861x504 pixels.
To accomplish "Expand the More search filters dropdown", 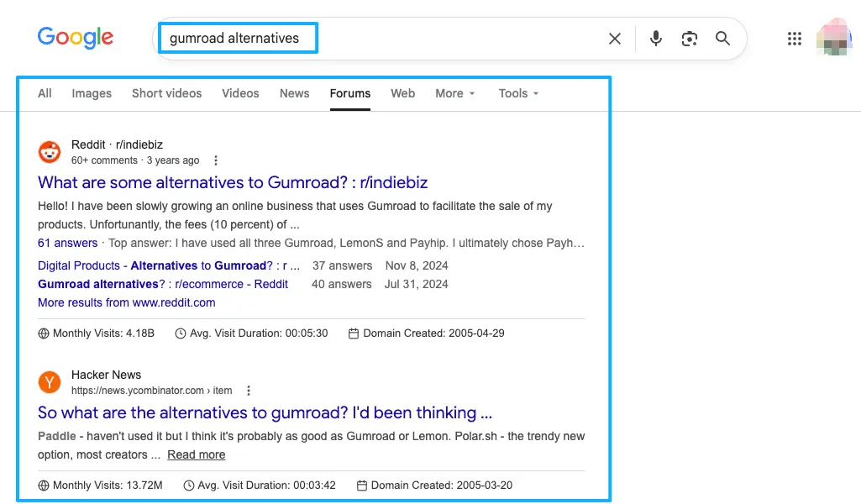I will (454, 93).
